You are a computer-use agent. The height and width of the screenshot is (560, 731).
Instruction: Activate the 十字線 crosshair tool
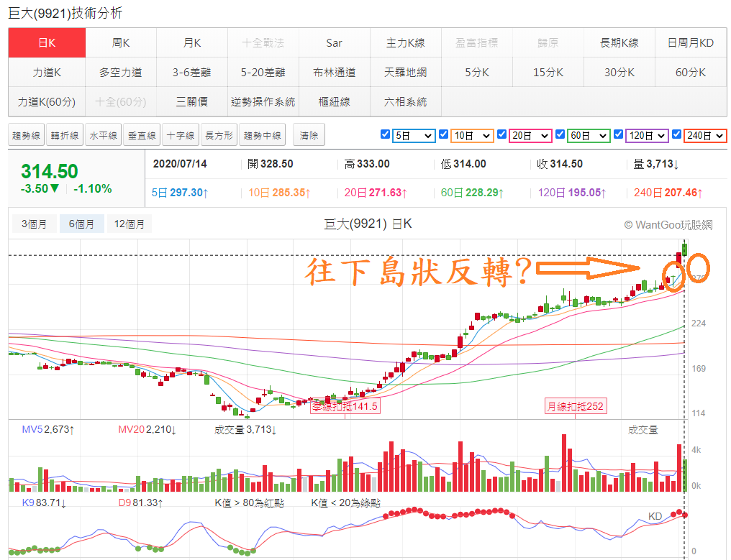click(181, 136)
